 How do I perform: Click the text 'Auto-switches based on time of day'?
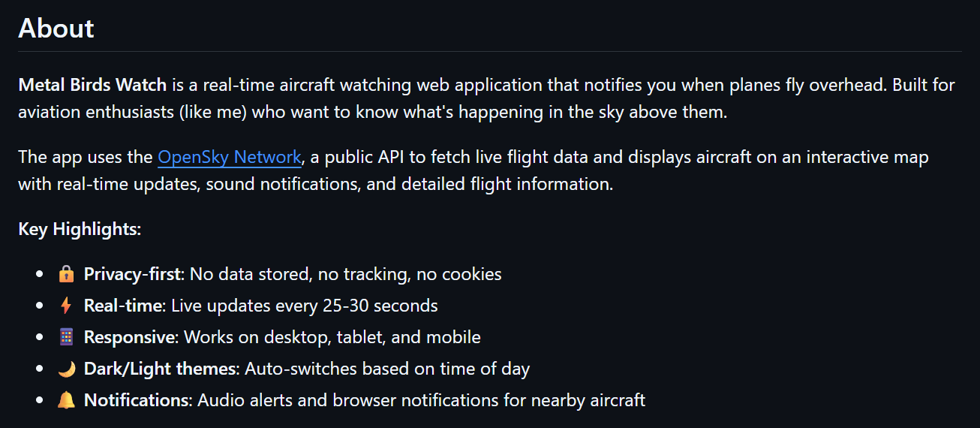pos(387,369)
